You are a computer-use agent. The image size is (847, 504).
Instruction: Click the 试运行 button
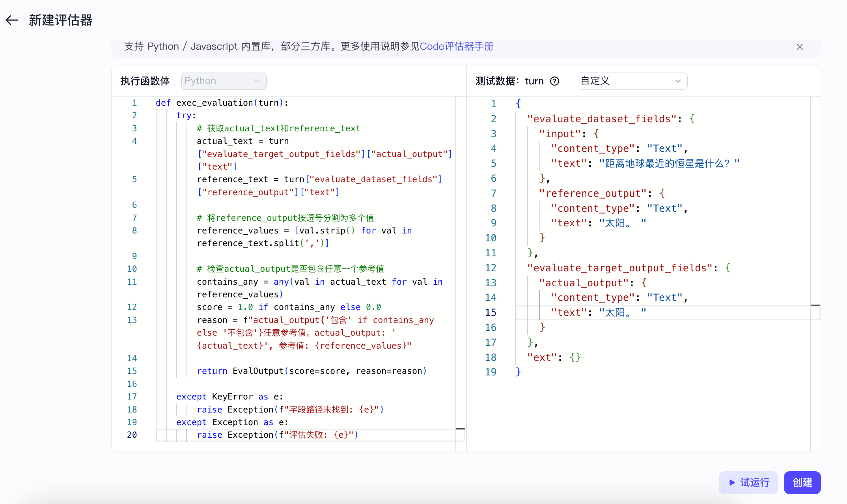(748, 482)
